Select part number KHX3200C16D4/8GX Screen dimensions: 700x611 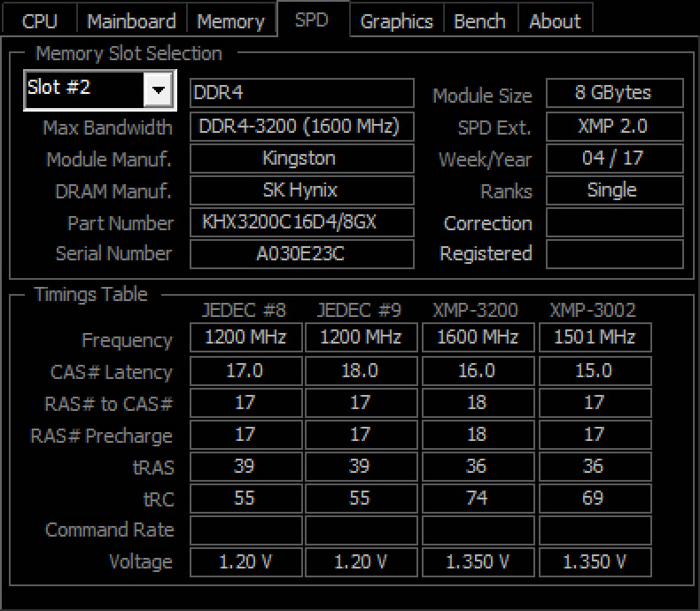pos(302,222)
